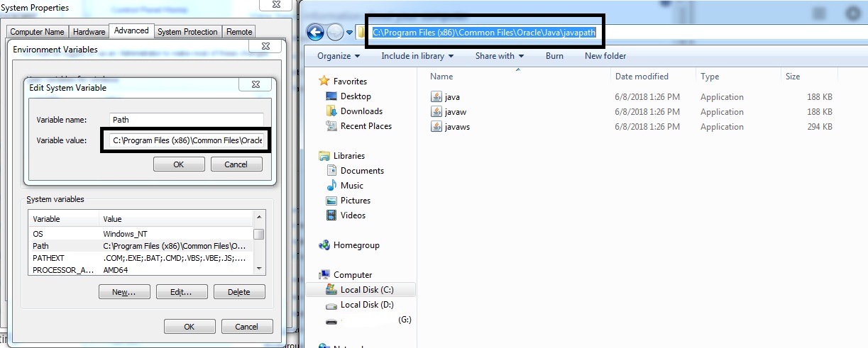Click the Explorer Back navigation arrow
Screen dimensions: 868x348
tap(316, 32)
